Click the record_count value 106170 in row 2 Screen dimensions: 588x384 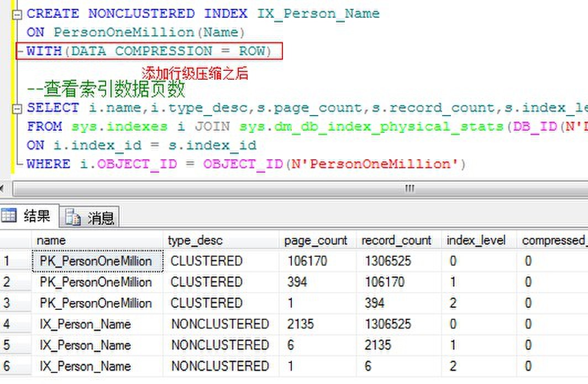click(x=398, y=282)
